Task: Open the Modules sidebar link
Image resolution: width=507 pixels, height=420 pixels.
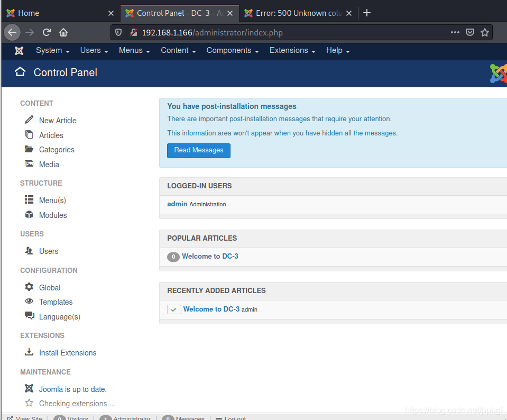Action: click(x=53, y=215)
